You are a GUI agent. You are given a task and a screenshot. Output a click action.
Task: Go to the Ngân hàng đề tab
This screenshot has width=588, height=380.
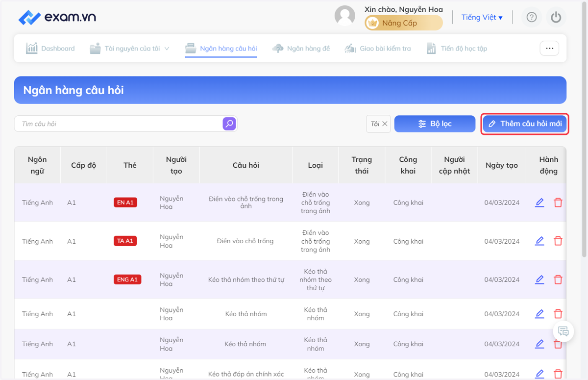[x=301, y=49]
